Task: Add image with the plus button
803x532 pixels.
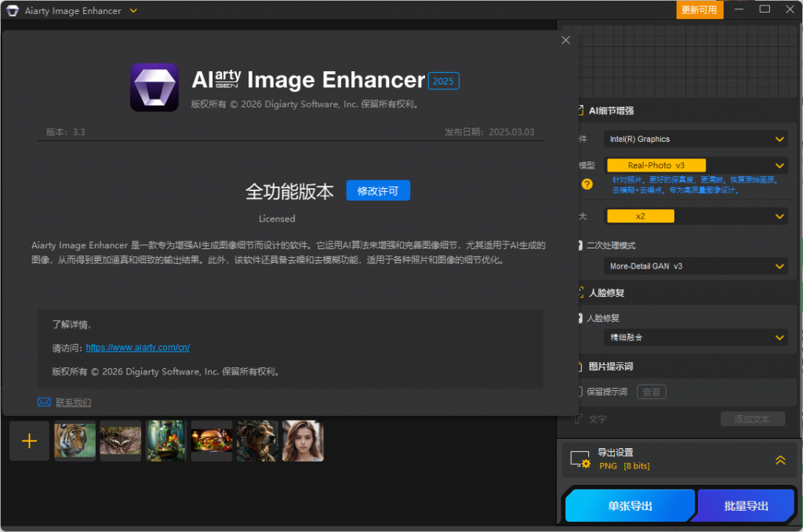Action: pos(30,441)
